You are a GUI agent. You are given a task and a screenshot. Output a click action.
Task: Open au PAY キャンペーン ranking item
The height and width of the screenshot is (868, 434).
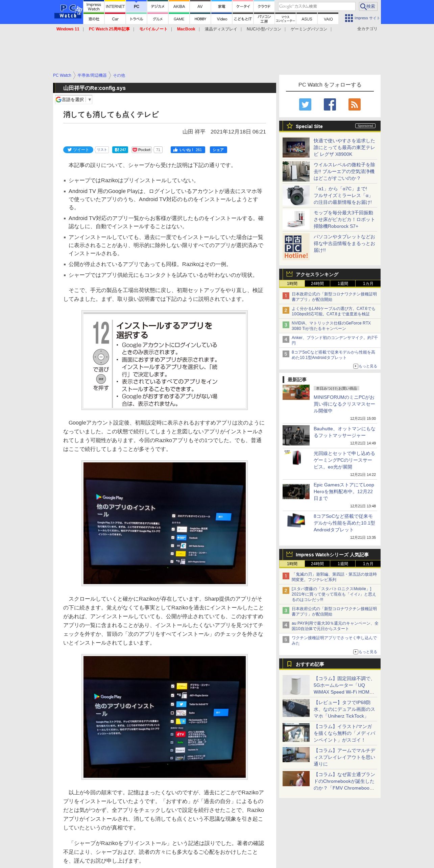click(335, 626)
